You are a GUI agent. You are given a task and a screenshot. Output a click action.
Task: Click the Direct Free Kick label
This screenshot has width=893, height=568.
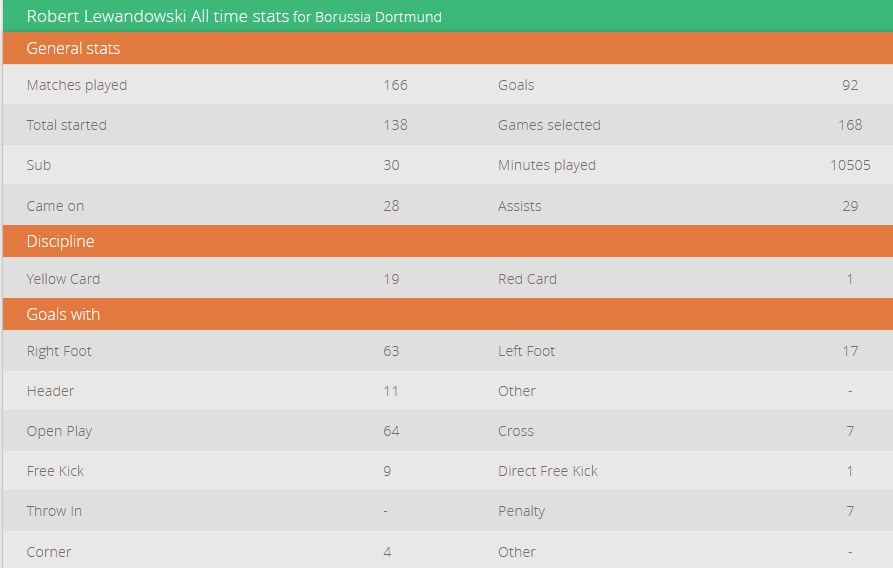click(x=547, y=471)
